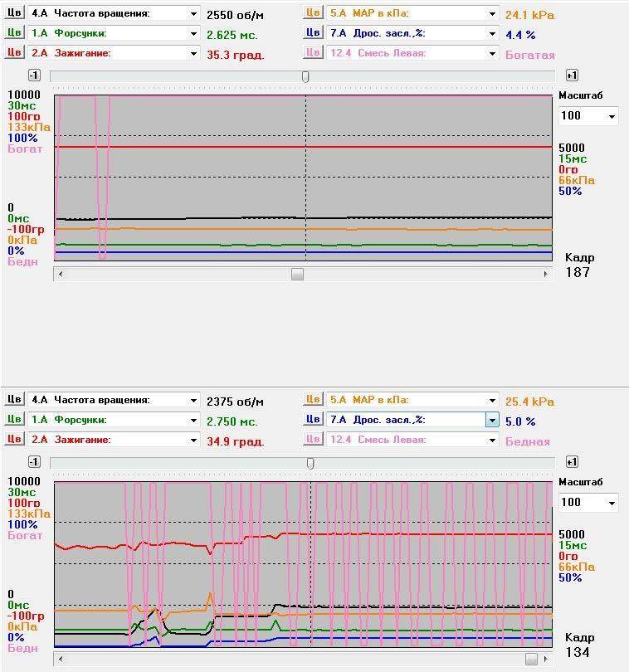Open the bottom panel 'Масштаб' scale dropdown
This screenshot has width=629, height=672.
pyautogui.click(x=612, y=503)
